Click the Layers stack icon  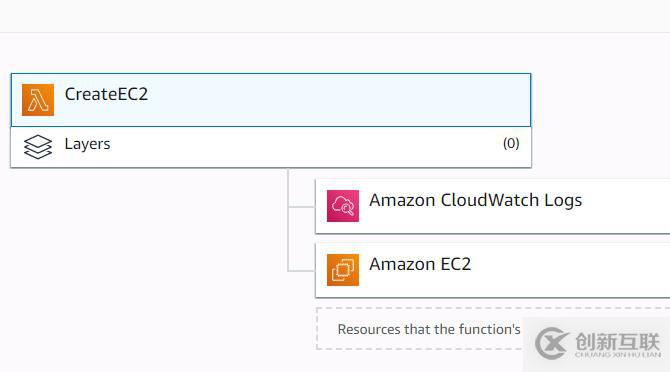click(x=38, y=146)
